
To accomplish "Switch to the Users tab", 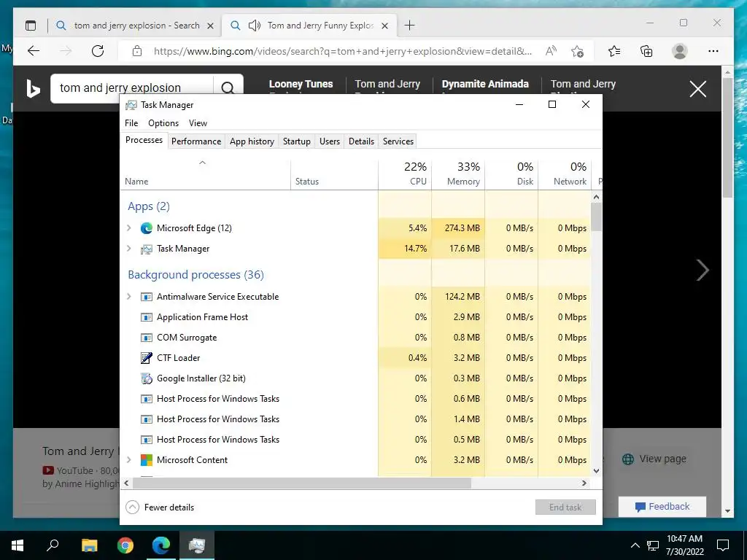I will pyautogui.click(x=330, y=141).
